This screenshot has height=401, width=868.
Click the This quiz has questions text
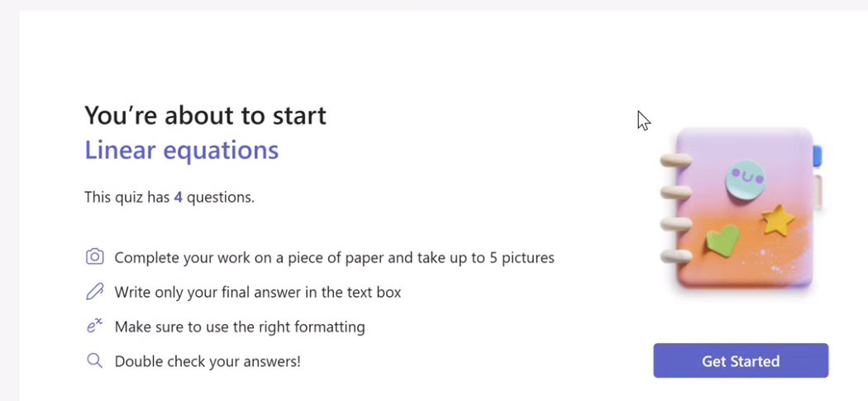[x=169, y=197]
